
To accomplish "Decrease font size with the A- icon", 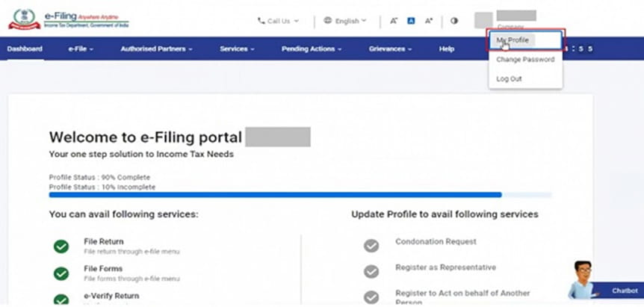I will 394,20.
